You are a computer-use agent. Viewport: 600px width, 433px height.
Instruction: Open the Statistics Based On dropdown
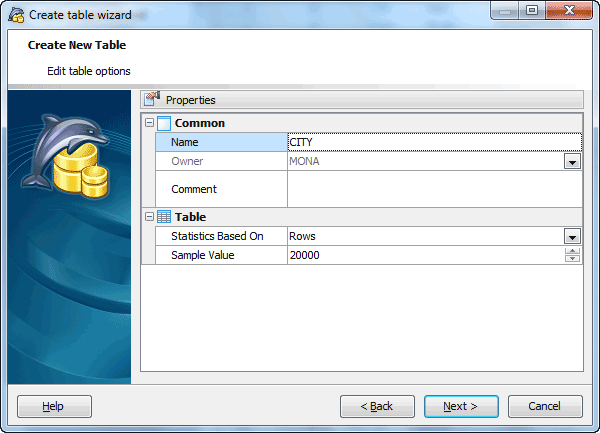pyautogui.click(x=572, y=237)
